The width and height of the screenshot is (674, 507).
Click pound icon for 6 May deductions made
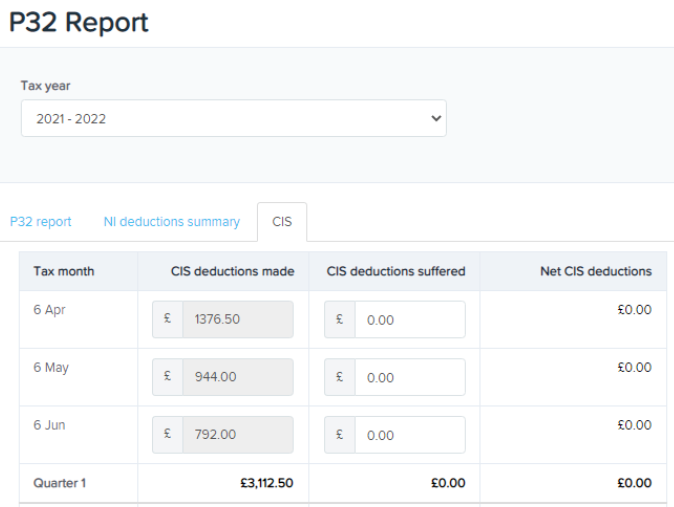(168, 378)
